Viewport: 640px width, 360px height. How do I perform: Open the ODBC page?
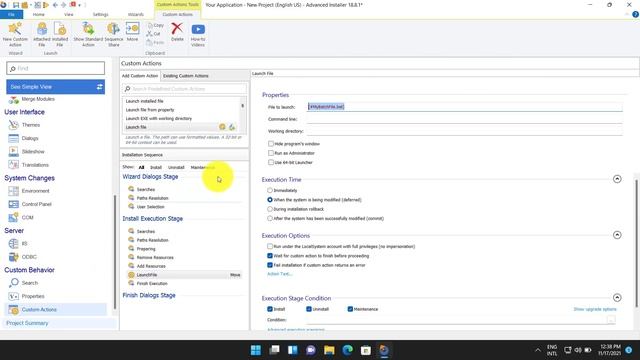29,257
